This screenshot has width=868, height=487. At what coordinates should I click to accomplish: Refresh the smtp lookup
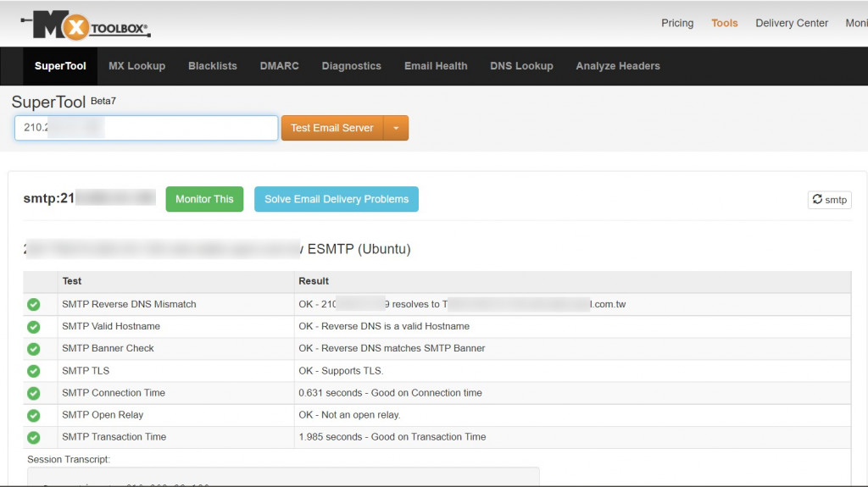coord(829,200)
